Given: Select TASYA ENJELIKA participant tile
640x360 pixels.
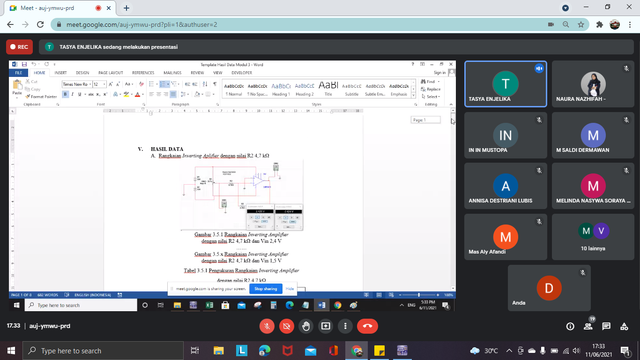Looking at the screenshot, I should click(506, 84).
